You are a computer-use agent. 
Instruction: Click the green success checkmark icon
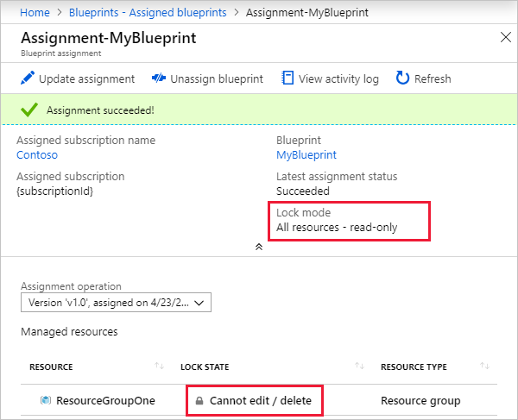29,110
